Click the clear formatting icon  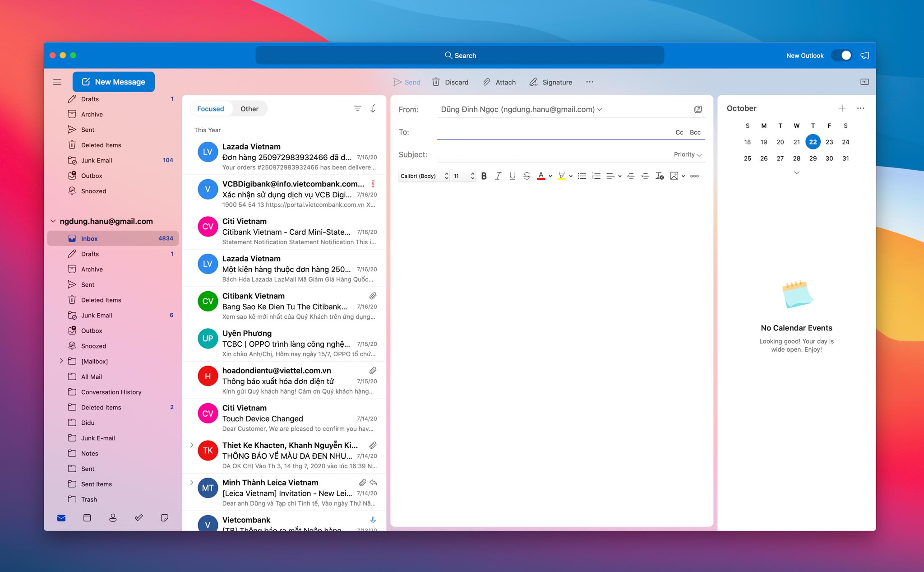659,176
